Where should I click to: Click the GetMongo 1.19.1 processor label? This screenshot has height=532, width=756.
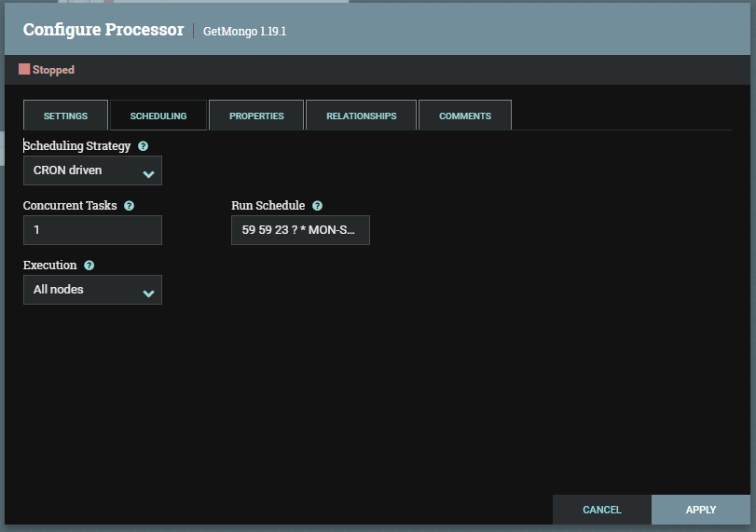point(244,32)
